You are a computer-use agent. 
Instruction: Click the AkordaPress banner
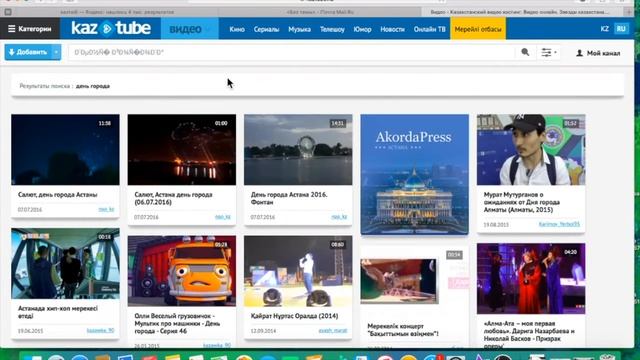tap(414, 174)
